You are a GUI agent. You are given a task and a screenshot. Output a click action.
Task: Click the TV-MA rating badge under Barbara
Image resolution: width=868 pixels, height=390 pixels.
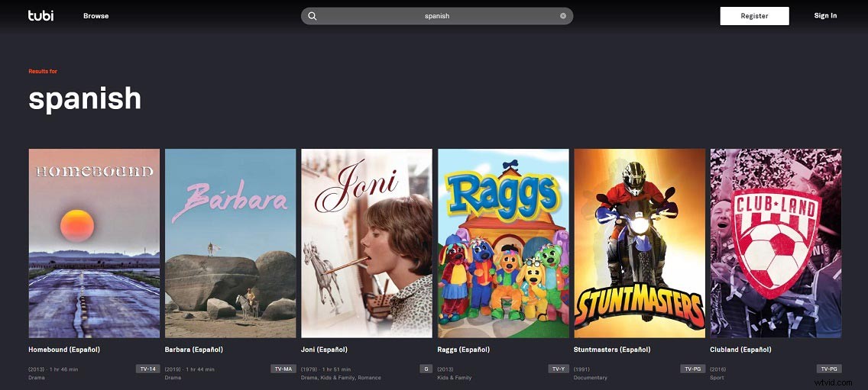pos(283,369)
